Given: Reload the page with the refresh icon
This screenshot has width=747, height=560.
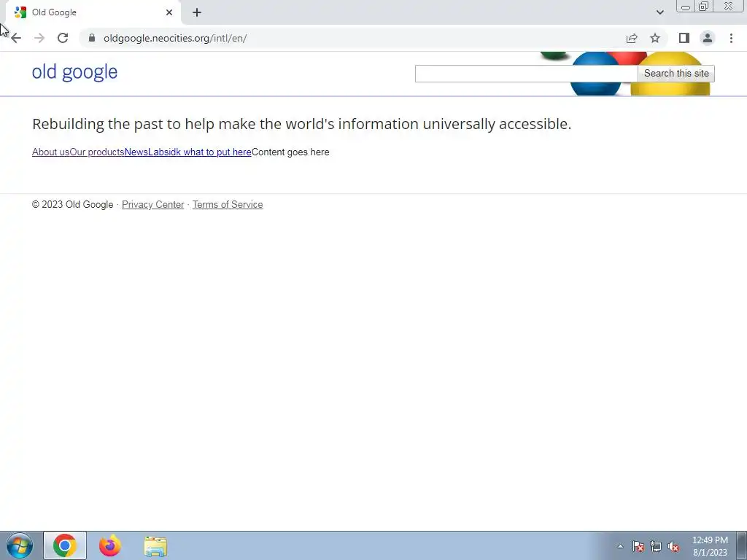Looking at the screenshot, I should [x=63, y=38].
